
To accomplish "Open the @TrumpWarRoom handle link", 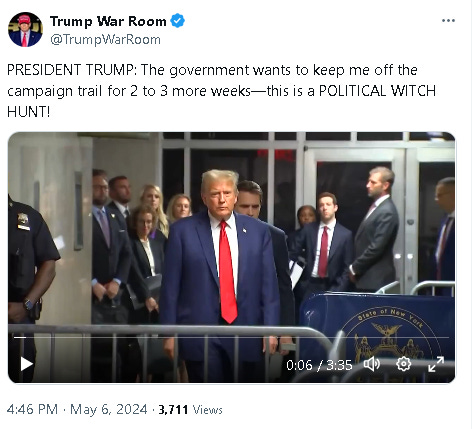I will (105, 40).
